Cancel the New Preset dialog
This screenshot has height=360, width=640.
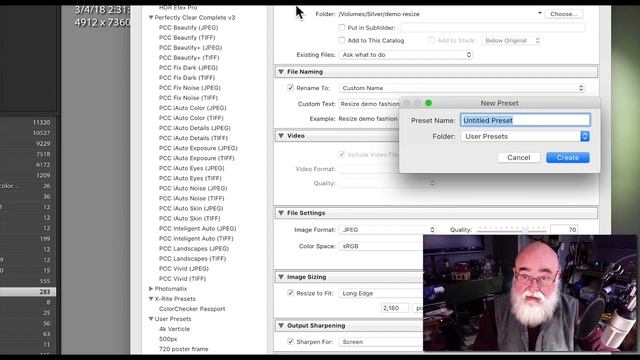[519, 158]
